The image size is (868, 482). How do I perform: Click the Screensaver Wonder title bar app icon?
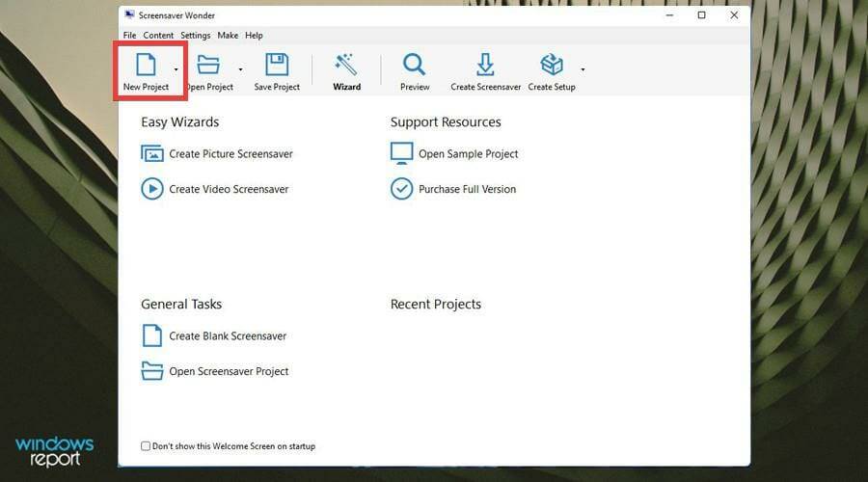coord(129,14)
